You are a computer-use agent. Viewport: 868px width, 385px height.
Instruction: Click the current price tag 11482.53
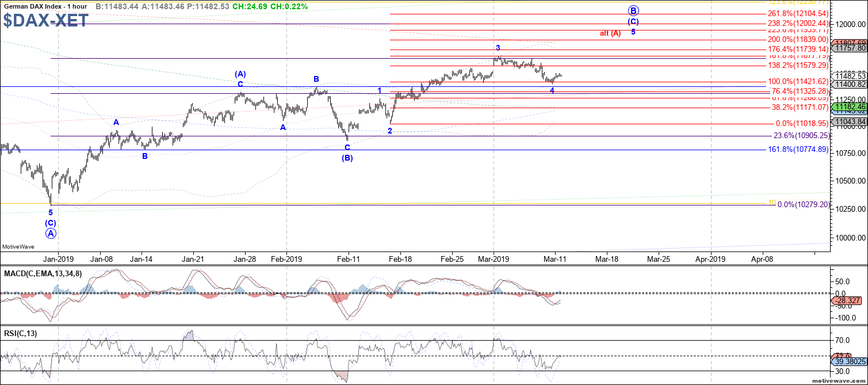851,76
